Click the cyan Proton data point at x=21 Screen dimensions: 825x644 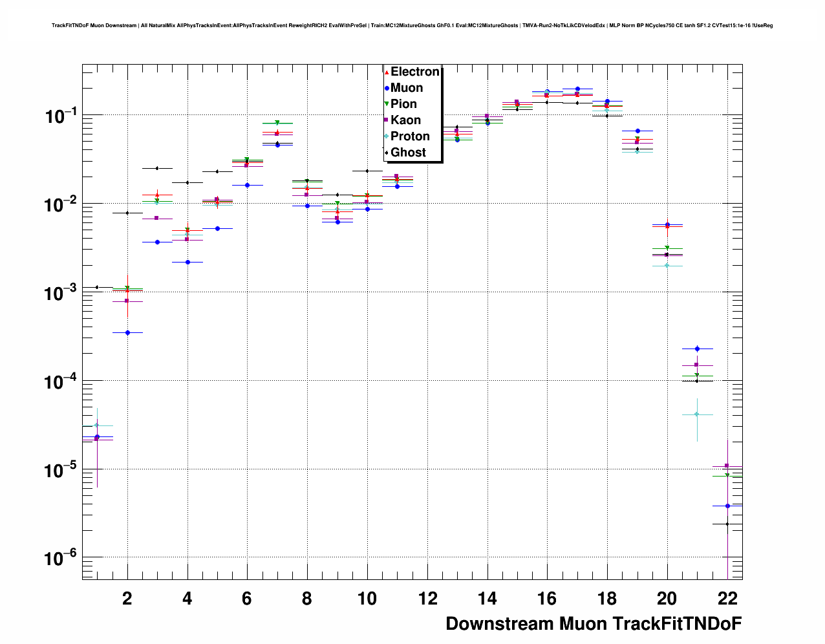coord(697,414)
